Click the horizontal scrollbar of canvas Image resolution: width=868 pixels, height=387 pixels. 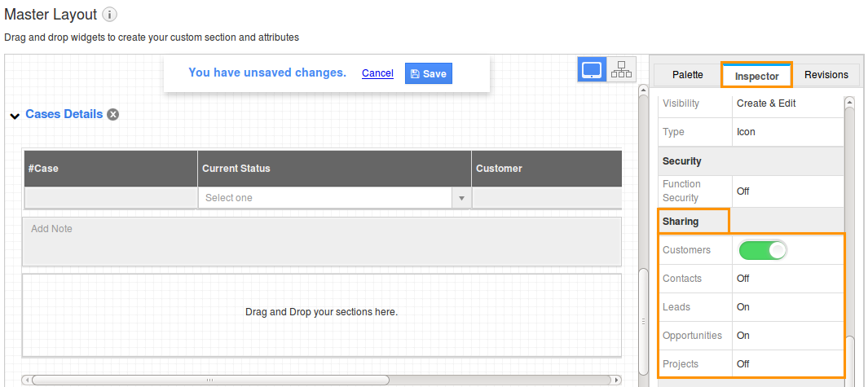[x=210, y=380]
